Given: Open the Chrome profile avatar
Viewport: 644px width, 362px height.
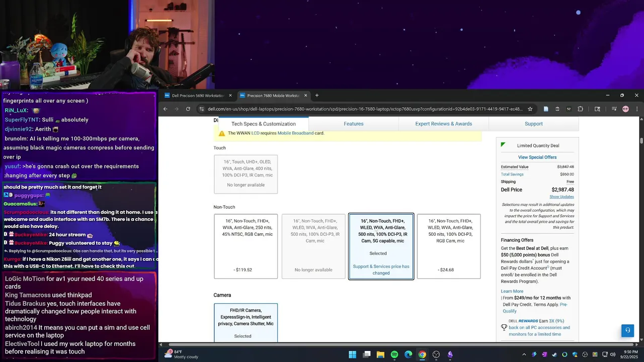Looking at the screenshot, I should pos(625,109).
